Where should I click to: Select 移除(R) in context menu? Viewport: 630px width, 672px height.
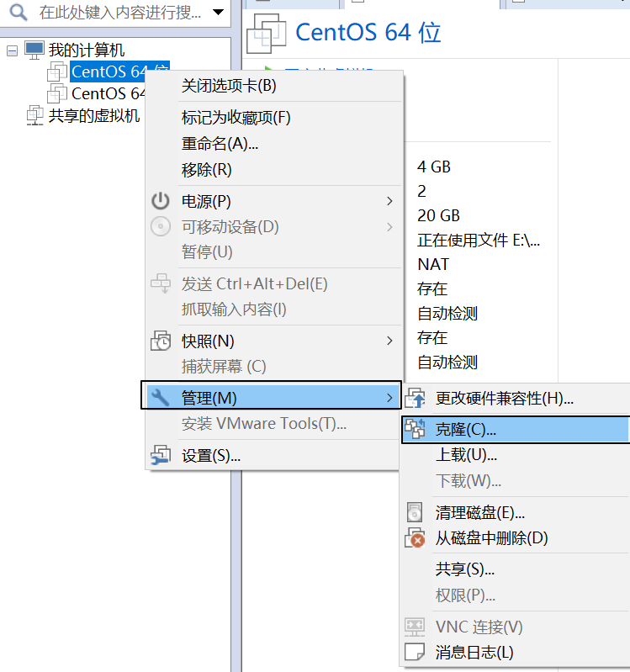click(x=273, y=170)
